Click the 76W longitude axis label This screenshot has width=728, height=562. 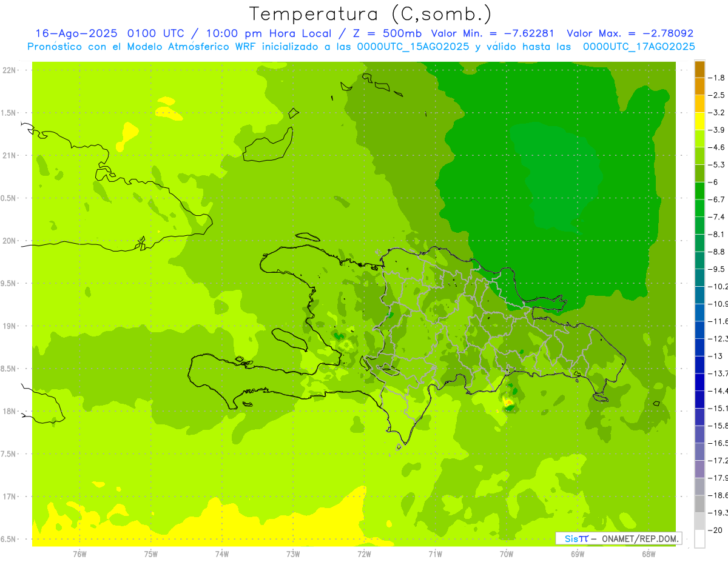coord(79,554)
